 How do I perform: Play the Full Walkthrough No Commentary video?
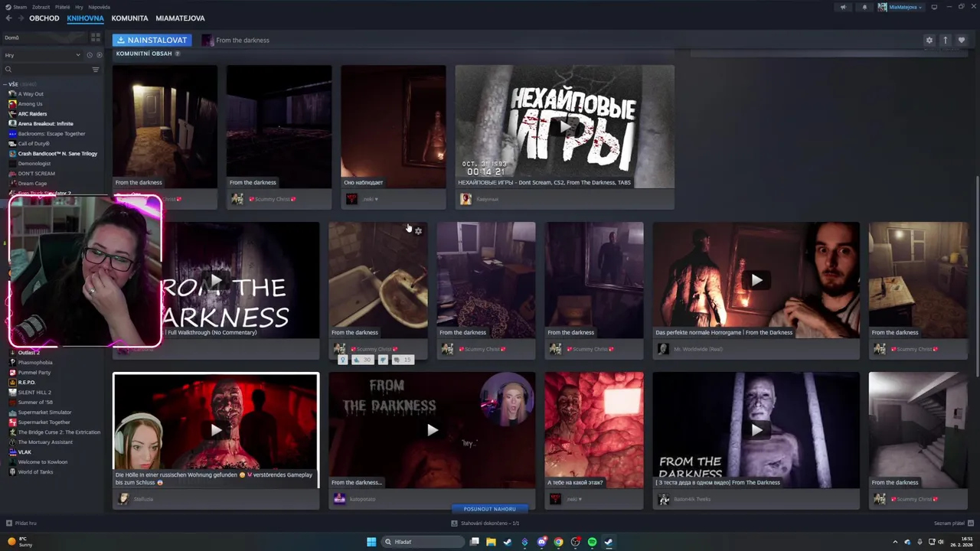216,280
